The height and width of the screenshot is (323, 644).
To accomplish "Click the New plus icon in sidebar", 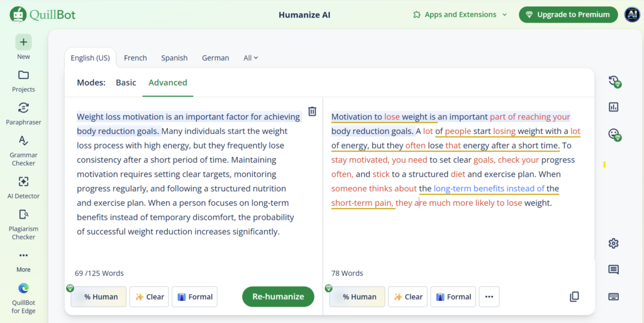I will pyautogui.click(x=23, y=43).
